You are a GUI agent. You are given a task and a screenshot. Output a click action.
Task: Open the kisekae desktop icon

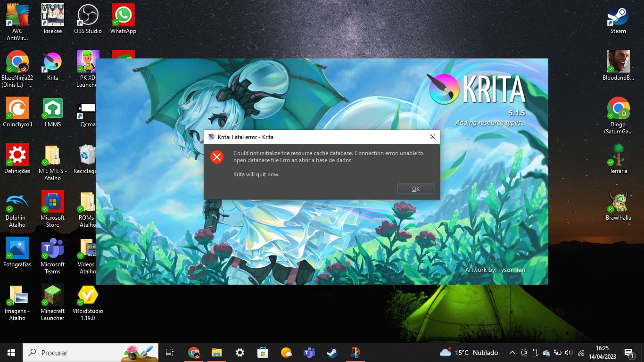pyautogui.click(x=53, y=19)
